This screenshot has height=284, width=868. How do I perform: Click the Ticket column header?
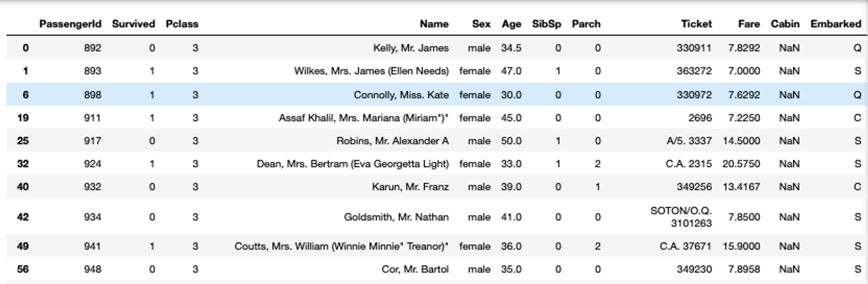696,24
